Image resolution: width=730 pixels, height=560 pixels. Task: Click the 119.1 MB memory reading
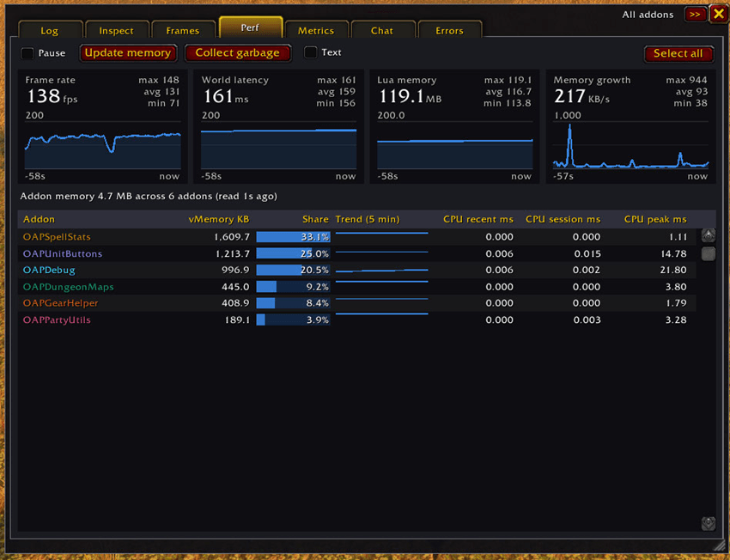(410, 96)
